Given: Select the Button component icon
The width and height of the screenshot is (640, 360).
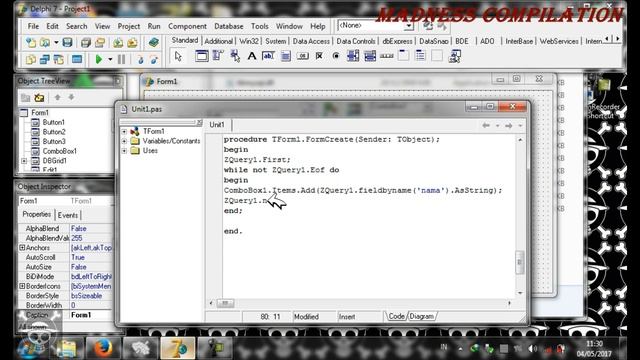Looking at the screenshot, I should coord(302,56).
